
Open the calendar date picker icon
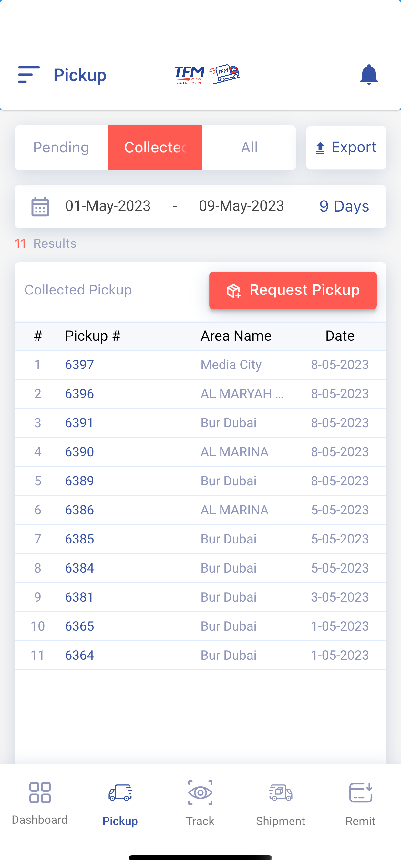tap(40, 207)
